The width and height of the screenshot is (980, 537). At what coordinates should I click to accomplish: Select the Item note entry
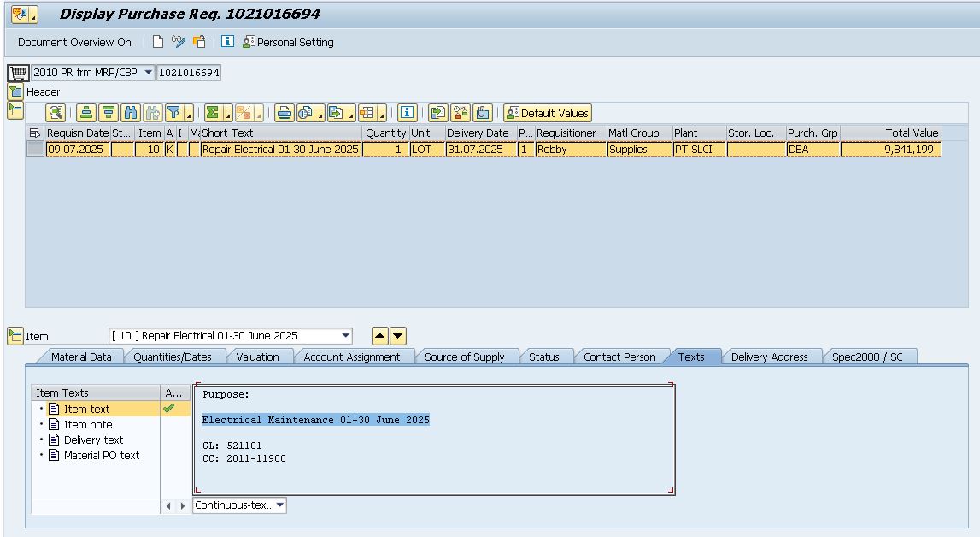coord(88,424)
